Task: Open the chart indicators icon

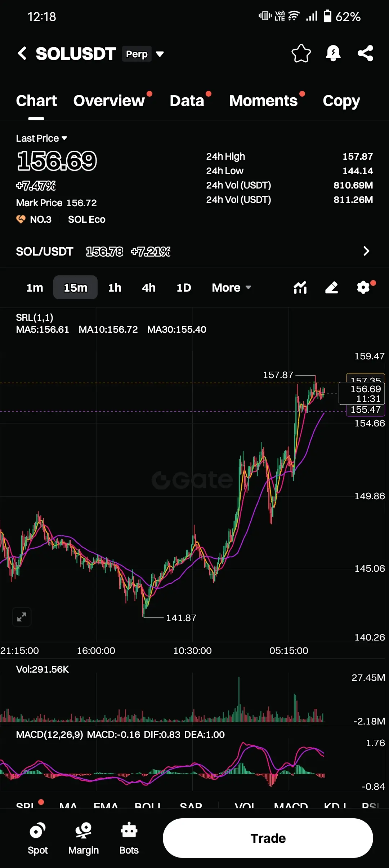Action: pyautogui.click(x=300, y=287)
